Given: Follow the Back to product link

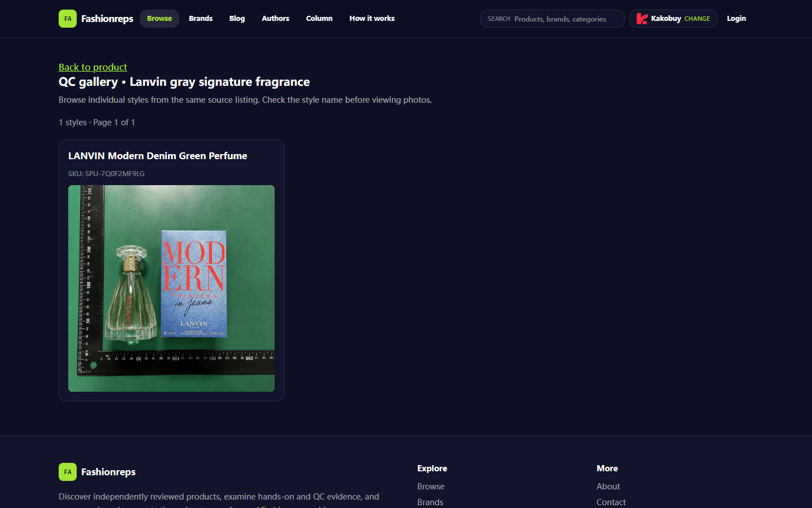Looking at the screenshot, I should pyautogui.click(x=93, y=67).
